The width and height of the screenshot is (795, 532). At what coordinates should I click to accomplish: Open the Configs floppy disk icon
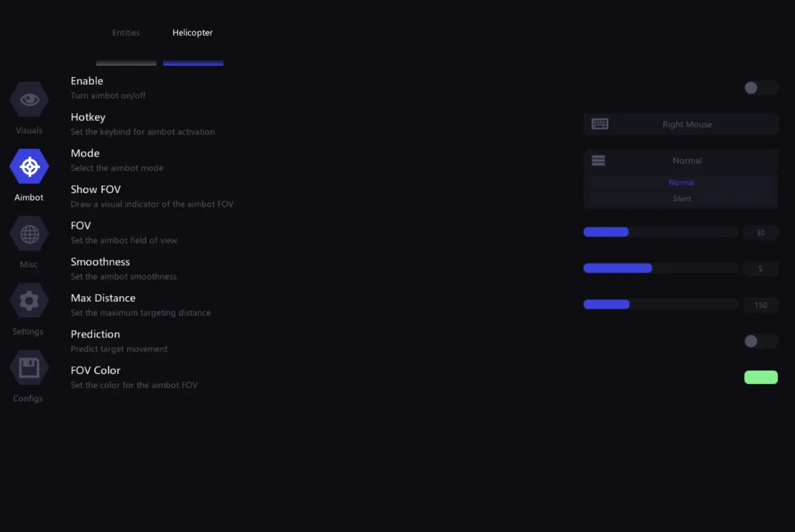(29, 368)
